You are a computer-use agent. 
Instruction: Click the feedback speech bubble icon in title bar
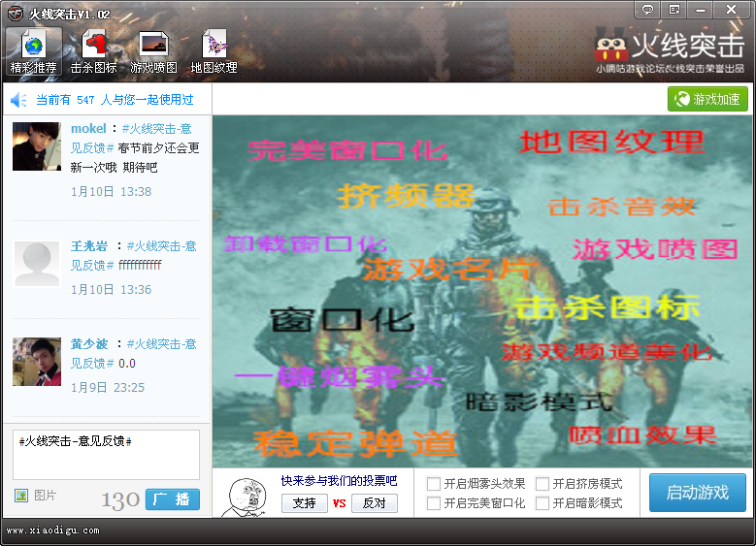(647, 10)
